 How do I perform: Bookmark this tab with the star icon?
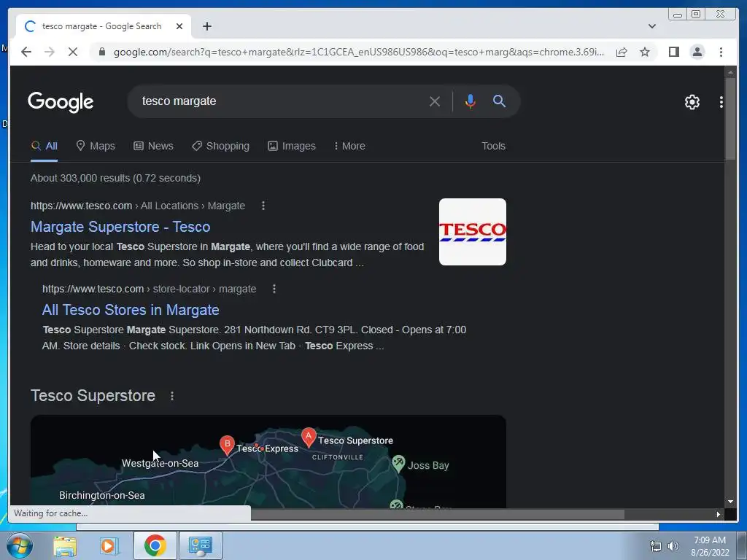645,52
